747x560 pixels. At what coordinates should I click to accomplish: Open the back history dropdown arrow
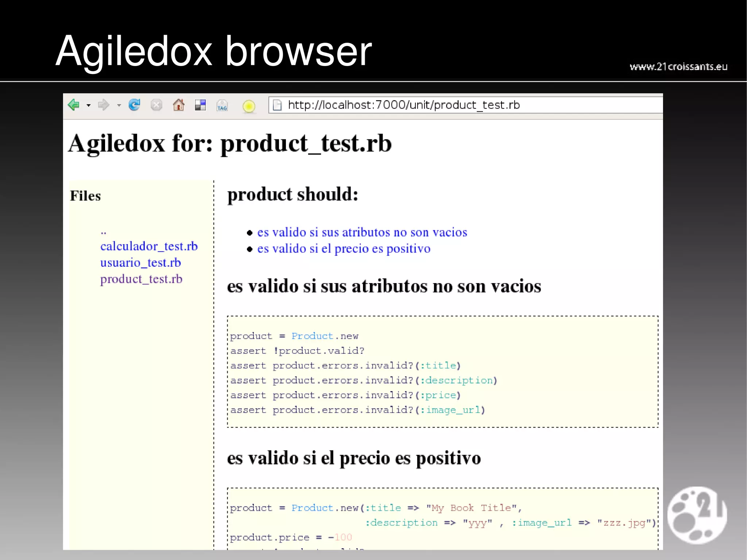point(88,105)
